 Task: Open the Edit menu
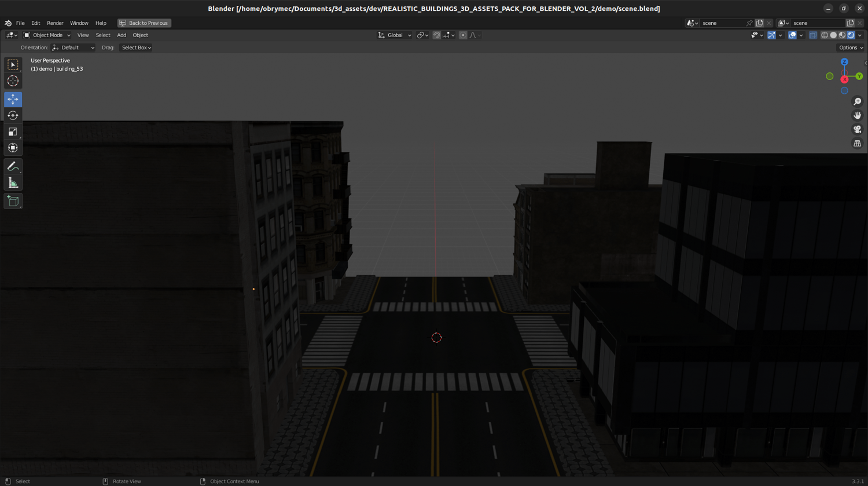click(35, 23)
